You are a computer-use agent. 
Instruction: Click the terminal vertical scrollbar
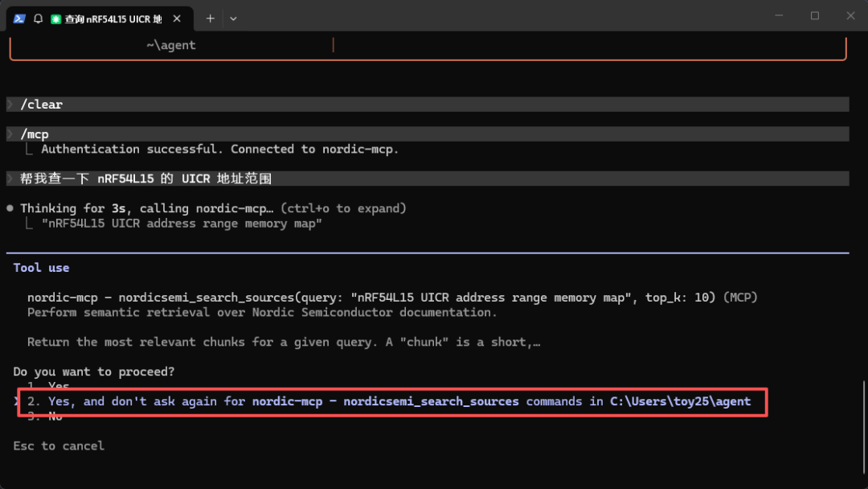coord(863,428)
